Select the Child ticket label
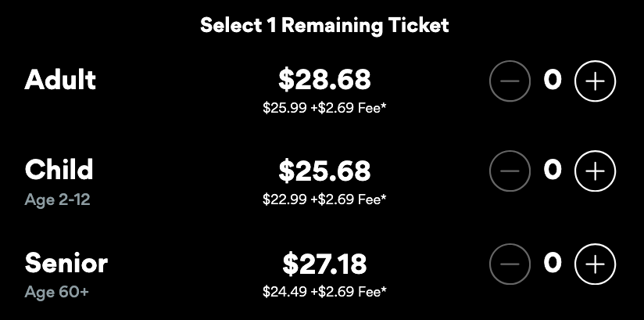 click(x=59, y=170)
